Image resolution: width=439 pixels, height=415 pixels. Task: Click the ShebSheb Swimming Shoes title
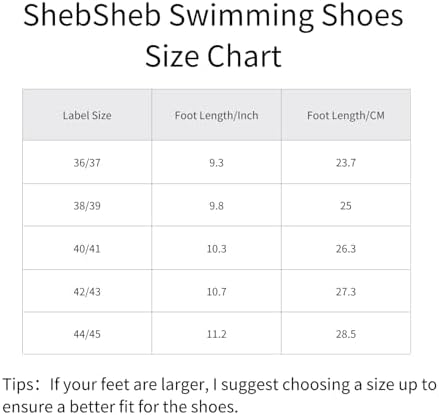[x=213, y=16]
